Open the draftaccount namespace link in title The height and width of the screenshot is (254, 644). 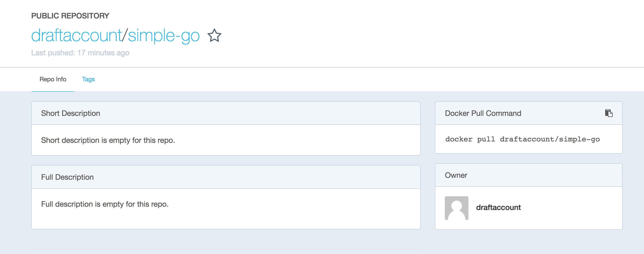76,35
